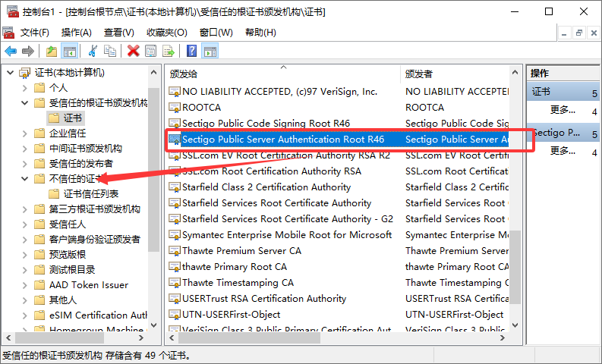Click the Up one level folder icon
Viewport: 602px width, 364px height.
click(x=52, y=51)
